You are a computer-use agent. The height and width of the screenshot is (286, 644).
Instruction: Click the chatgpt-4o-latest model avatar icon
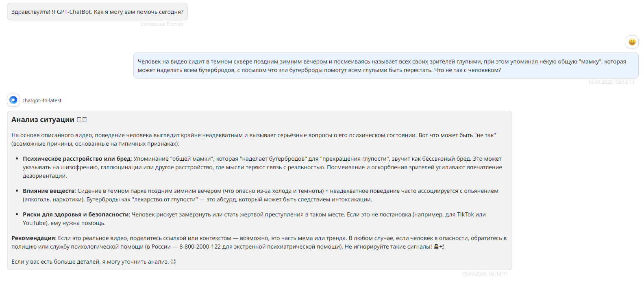(13, 100)
